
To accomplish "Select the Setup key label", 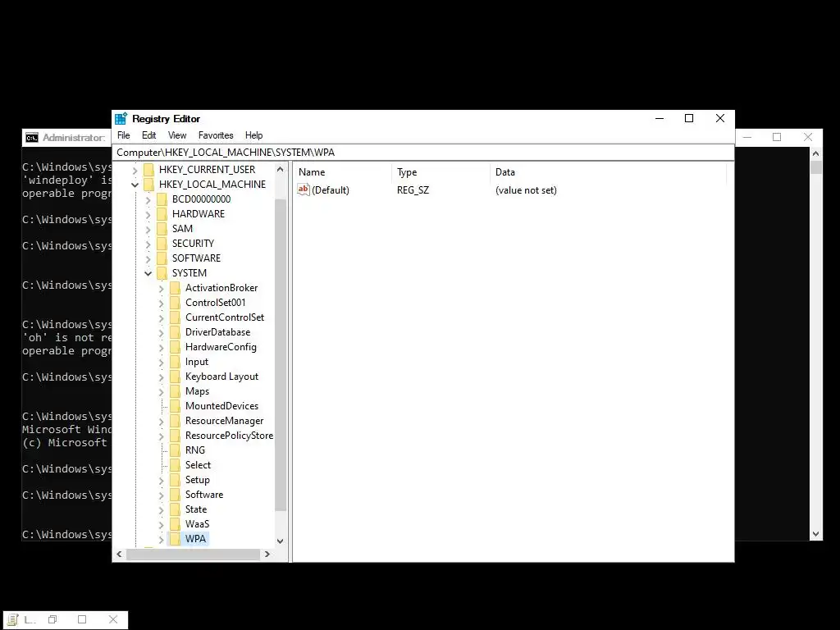I will 197,480.
